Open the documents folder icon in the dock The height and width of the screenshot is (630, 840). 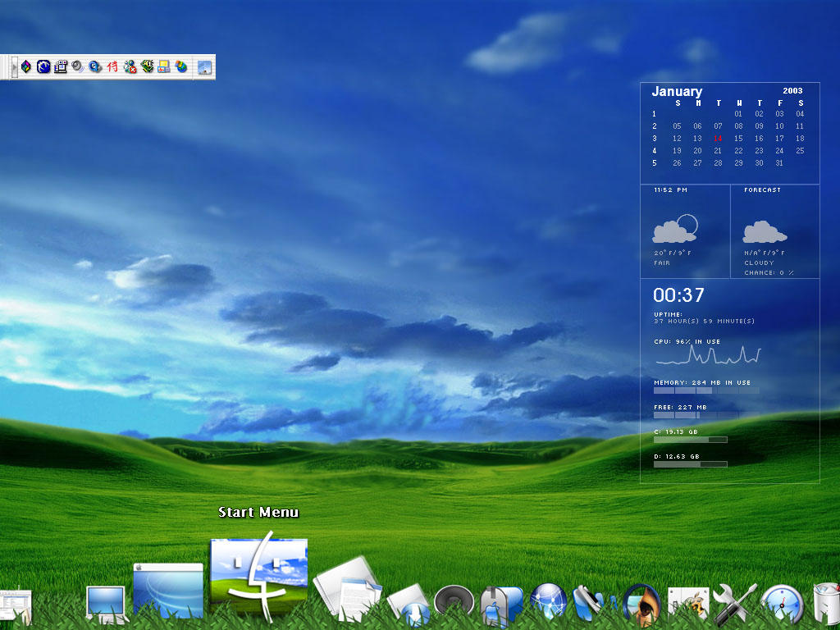tap(348, 589)
